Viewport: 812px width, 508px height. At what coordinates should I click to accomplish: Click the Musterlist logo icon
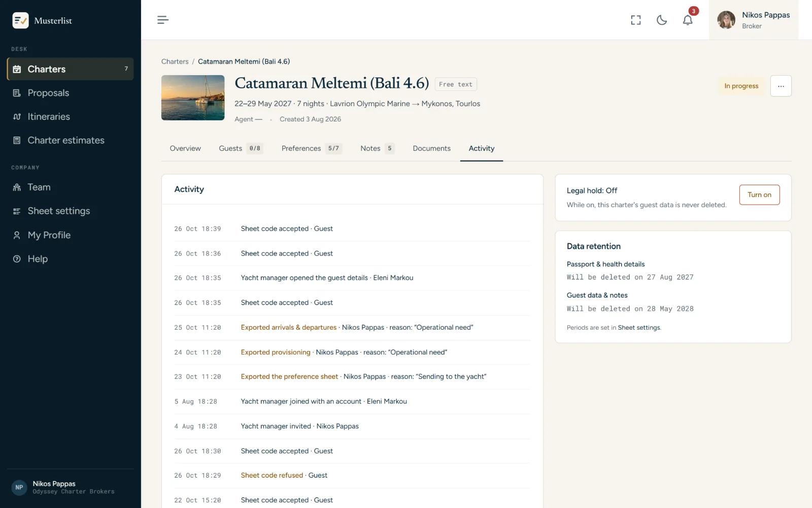(x=20, y=20)
